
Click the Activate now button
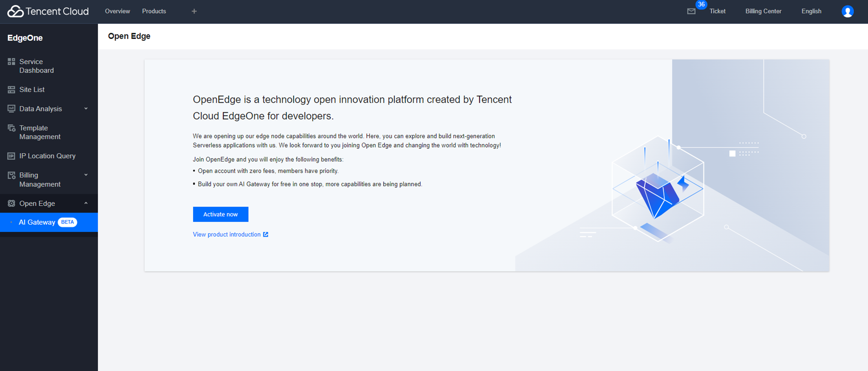[x=220, y=214]
